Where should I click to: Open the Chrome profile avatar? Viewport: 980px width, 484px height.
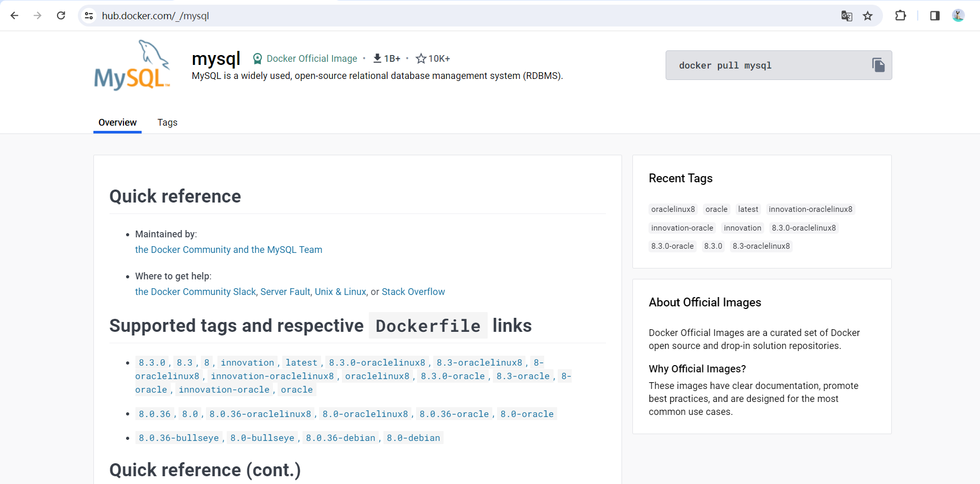click(x=958, y=16)
